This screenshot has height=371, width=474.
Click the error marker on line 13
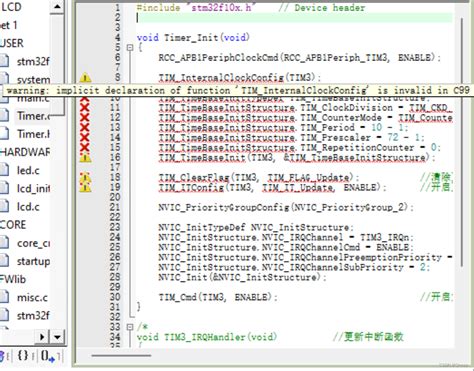pos(85,127)
